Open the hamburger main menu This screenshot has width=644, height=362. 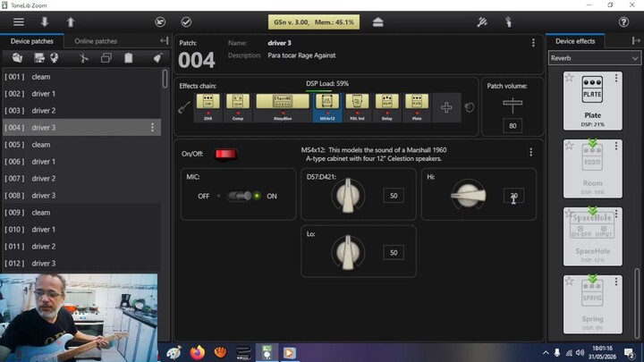point(19,22)
